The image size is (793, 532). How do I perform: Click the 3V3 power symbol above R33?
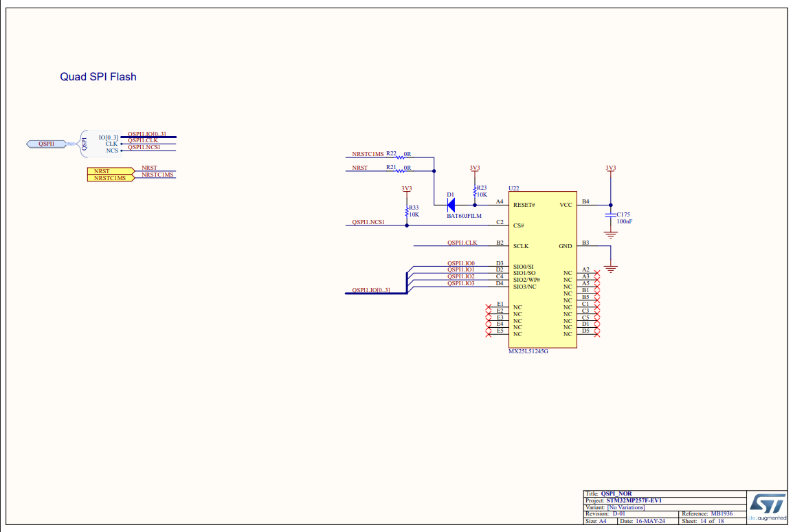407,189
